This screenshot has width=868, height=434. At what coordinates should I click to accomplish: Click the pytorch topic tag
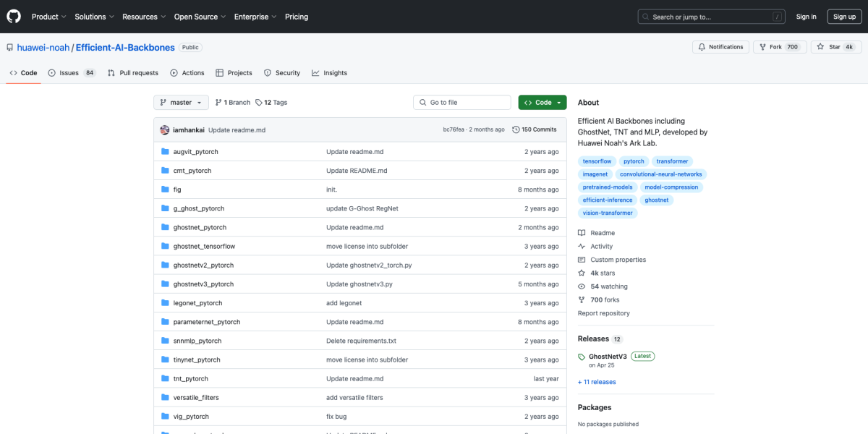(634, 161)
